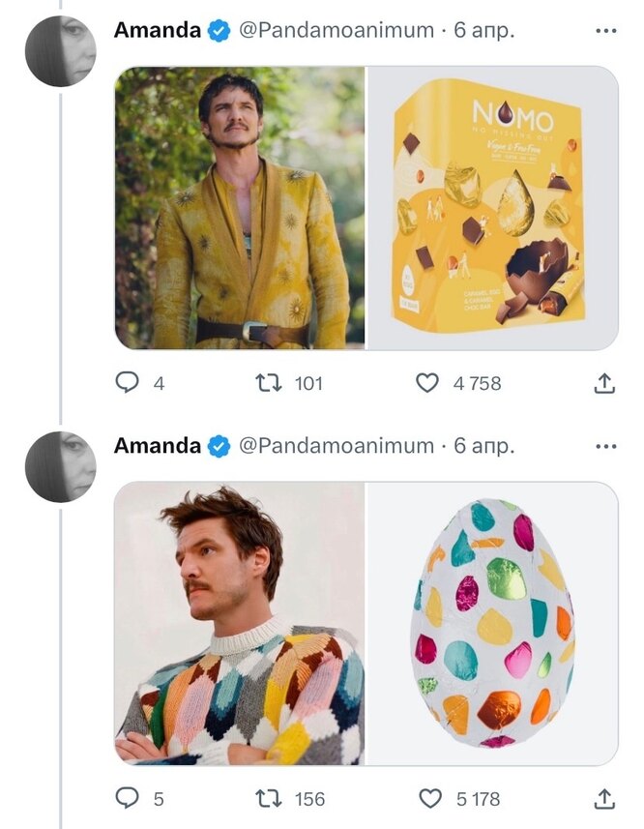
Task: Reply to the second tweet with 5 comments
Action: tap(128, 798)
